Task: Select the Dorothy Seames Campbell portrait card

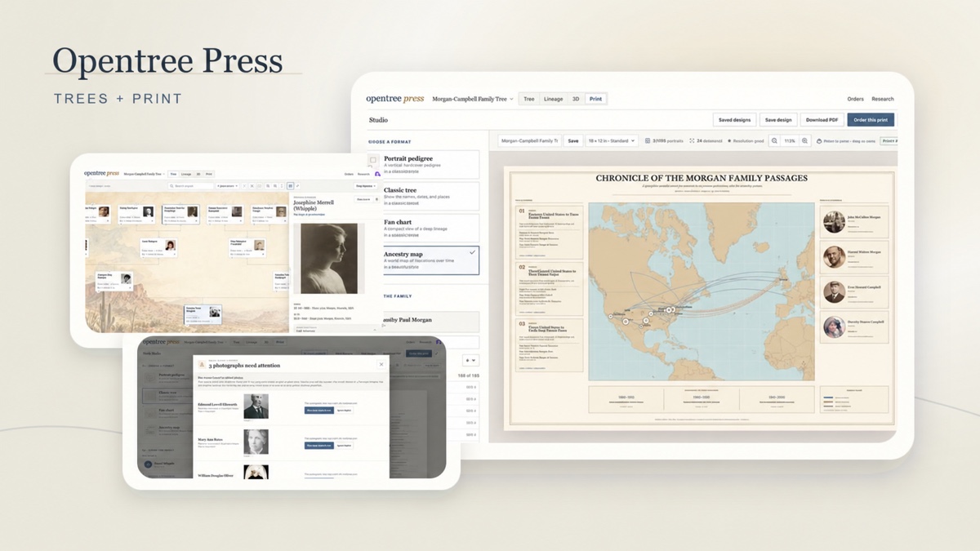Action: click(x=853, y=327)
